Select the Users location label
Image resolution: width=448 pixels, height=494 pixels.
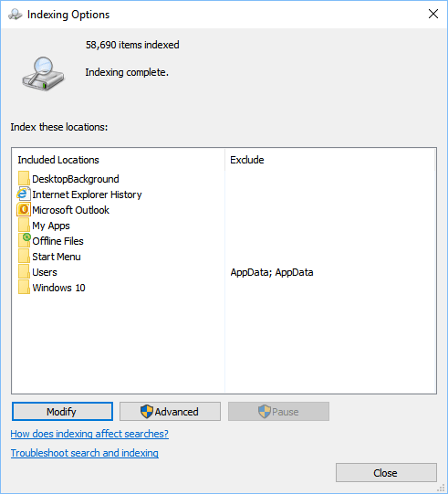coord(45,272)
